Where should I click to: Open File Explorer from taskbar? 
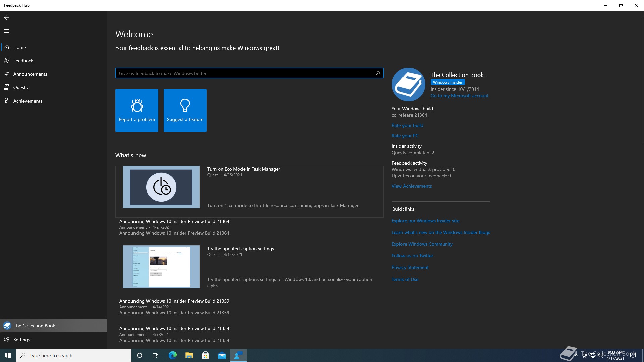click(189, 355)
